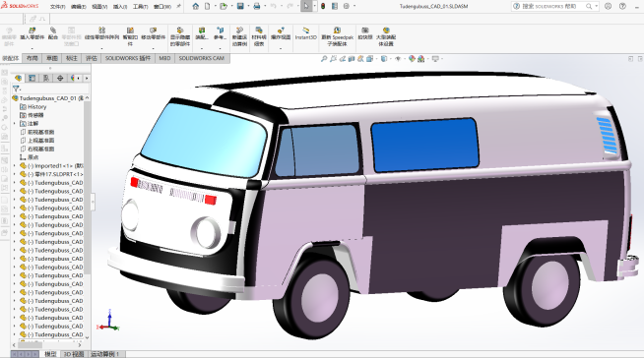Click the Show Hidden Components tool
The width and height of the screenshot is (644, 358).
coord(180,36)
